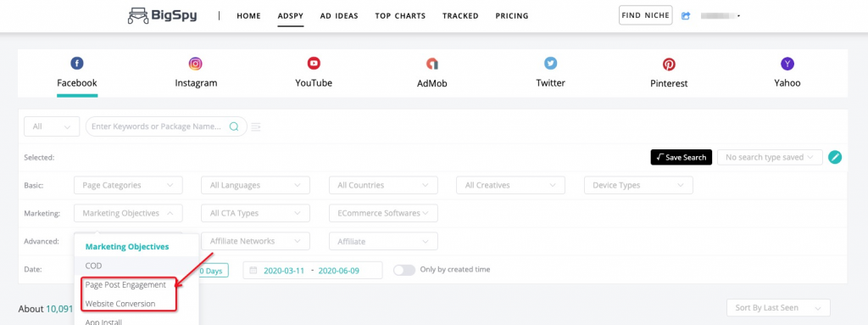Choose the YouTube platform icon

coord(314,64)
